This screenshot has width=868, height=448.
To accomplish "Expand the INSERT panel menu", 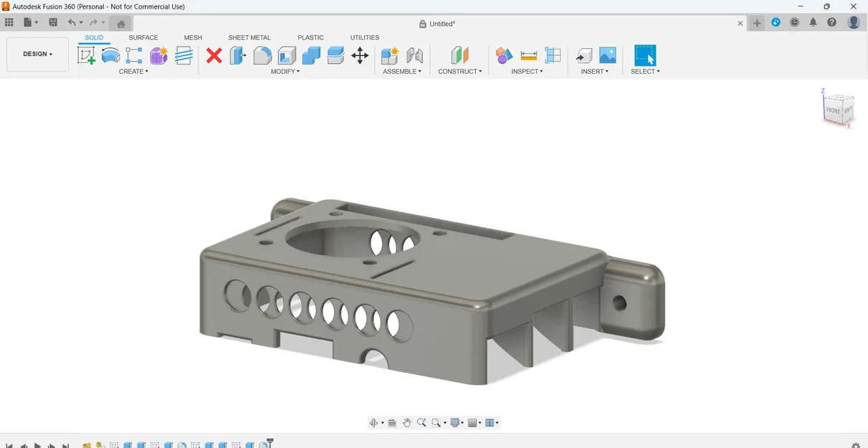I will pos(595,72).
